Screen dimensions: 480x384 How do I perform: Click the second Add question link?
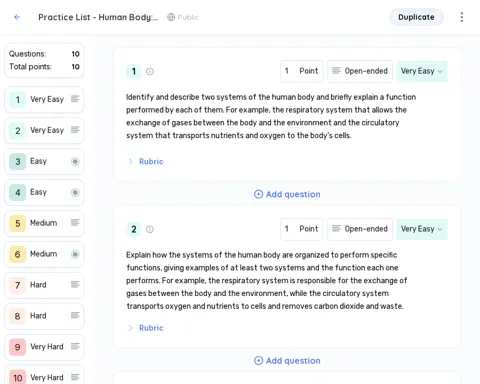(x=287, y=361)
